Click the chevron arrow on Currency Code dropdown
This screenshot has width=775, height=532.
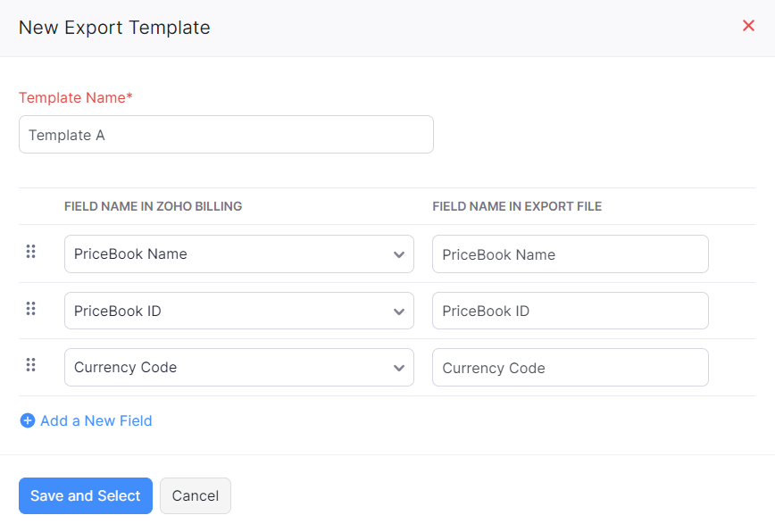(399, 368)
